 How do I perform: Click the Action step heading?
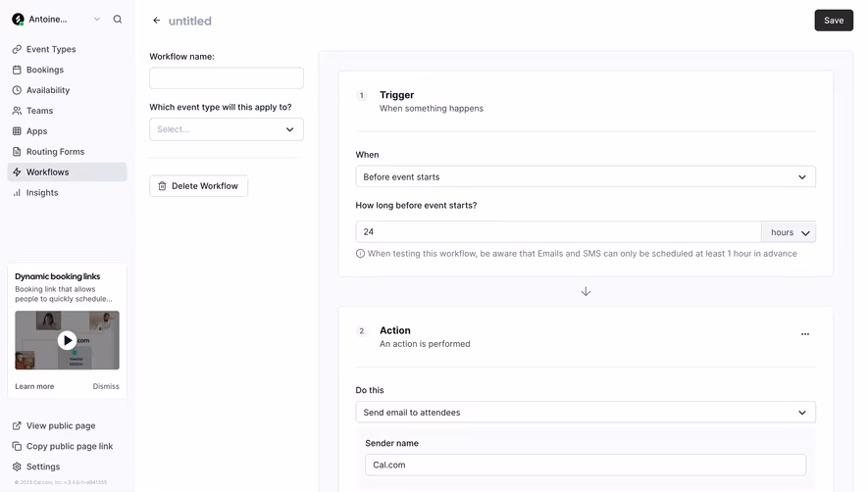pos(395,330)
